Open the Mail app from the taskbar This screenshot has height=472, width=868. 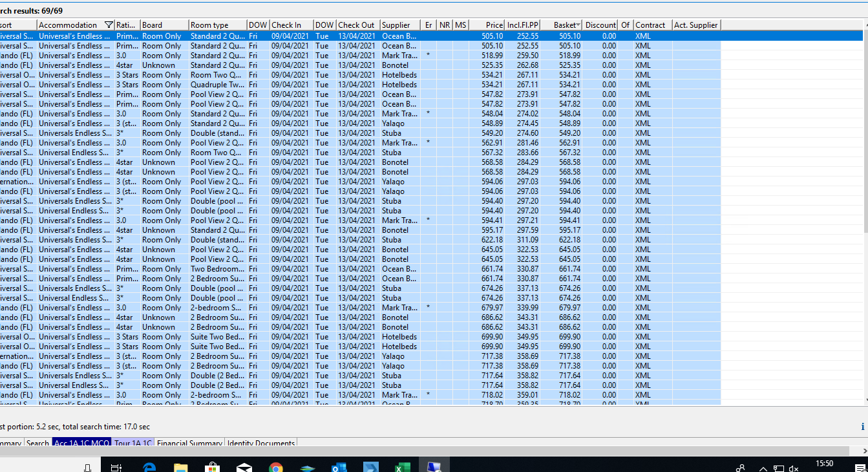(x=244, y=467)
